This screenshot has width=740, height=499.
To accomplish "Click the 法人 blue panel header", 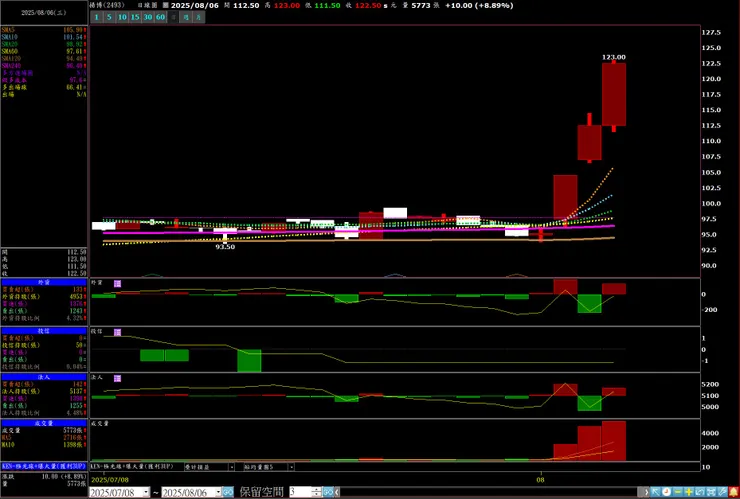I will (x=44, y=377).
